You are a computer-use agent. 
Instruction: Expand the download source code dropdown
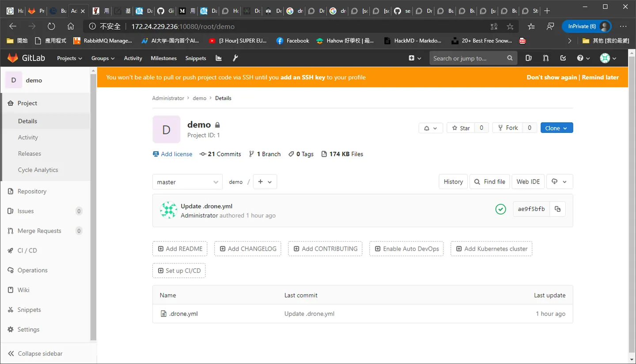pos(560,181)
